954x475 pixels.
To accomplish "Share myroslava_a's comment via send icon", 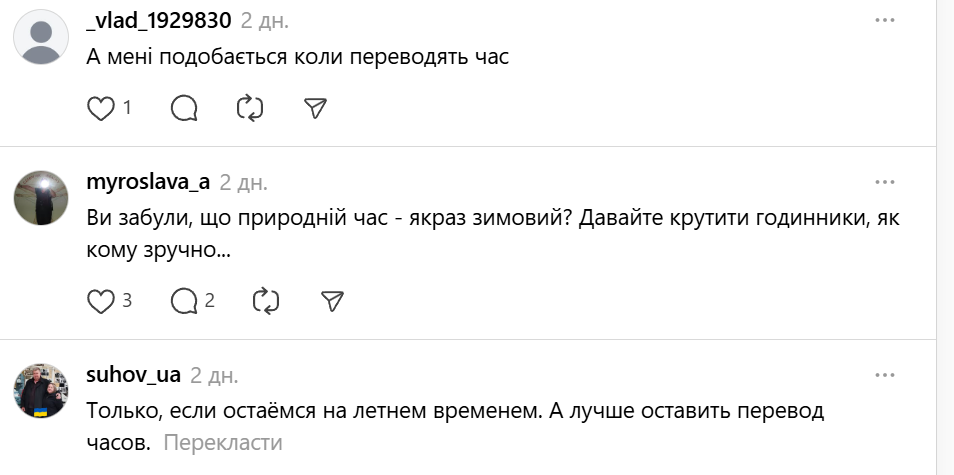I will [333, 300].
